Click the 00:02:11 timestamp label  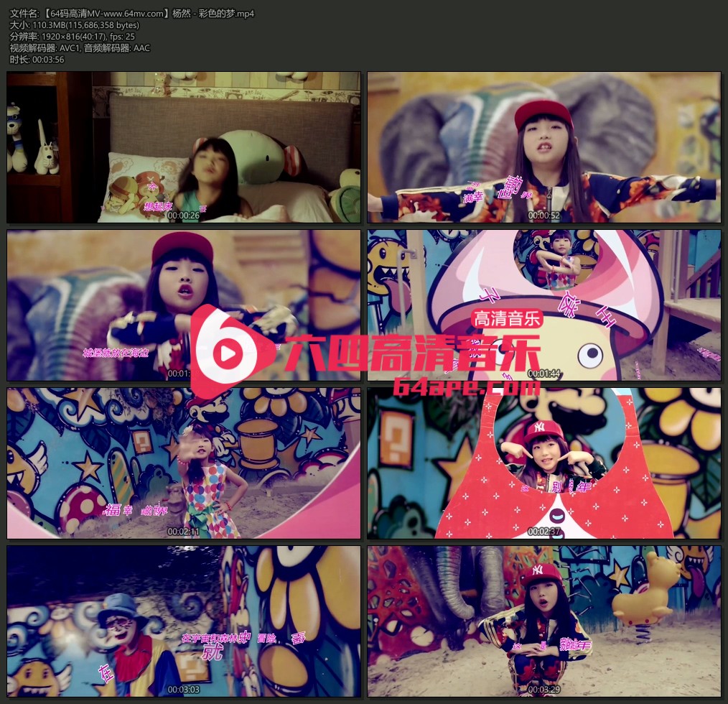click(x=182, y=531)
